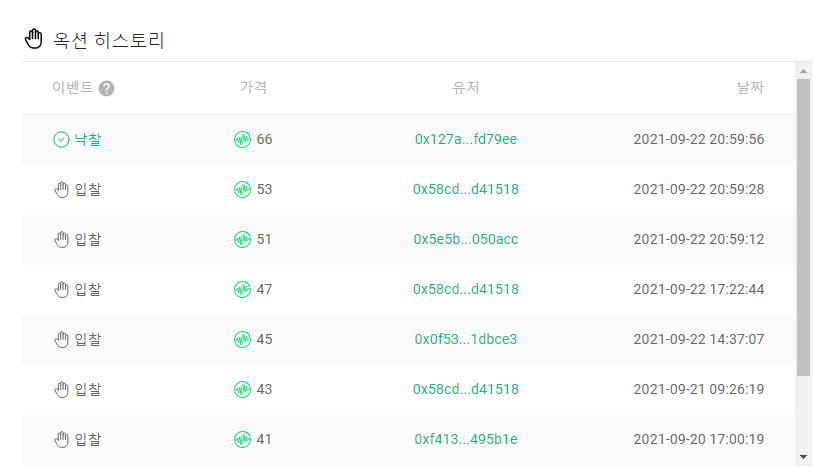Click the price value 66

(x=264, y=139)
